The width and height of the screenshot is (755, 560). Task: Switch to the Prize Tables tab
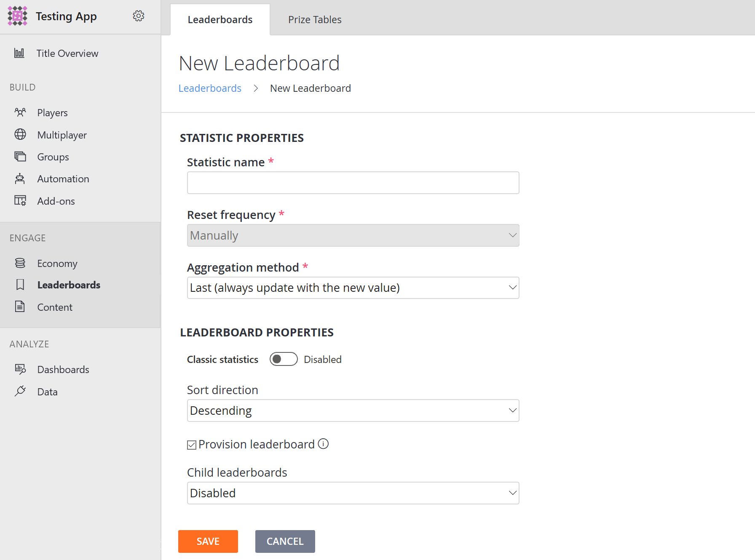click(315, 20)
